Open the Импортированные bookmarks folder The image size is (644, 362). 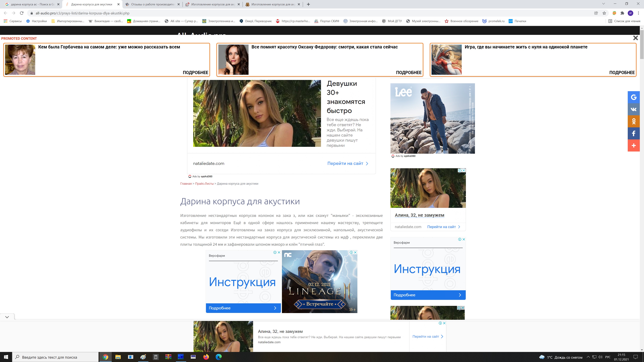(68, 21)
